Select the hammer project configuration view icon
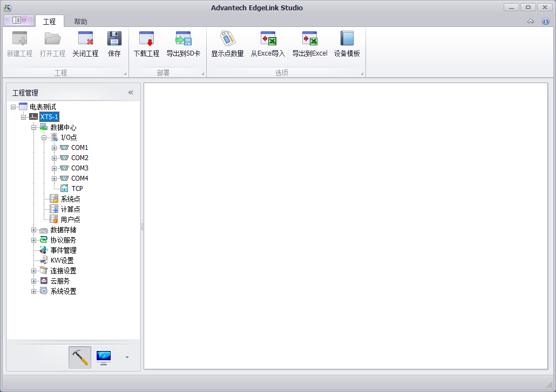This screenshot has height=392, width=556. coord(80,357)
